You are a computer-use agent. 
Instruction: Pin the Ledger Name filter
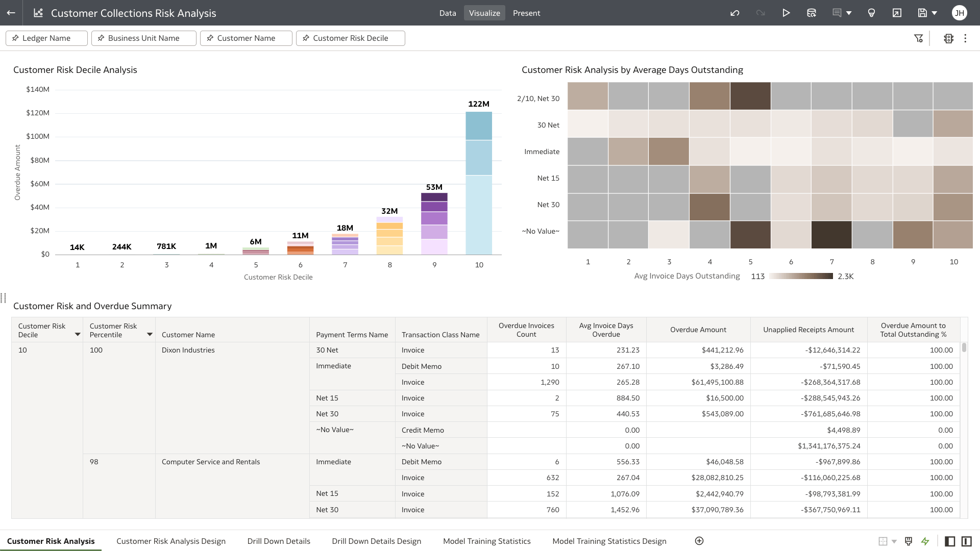point(16,38)
